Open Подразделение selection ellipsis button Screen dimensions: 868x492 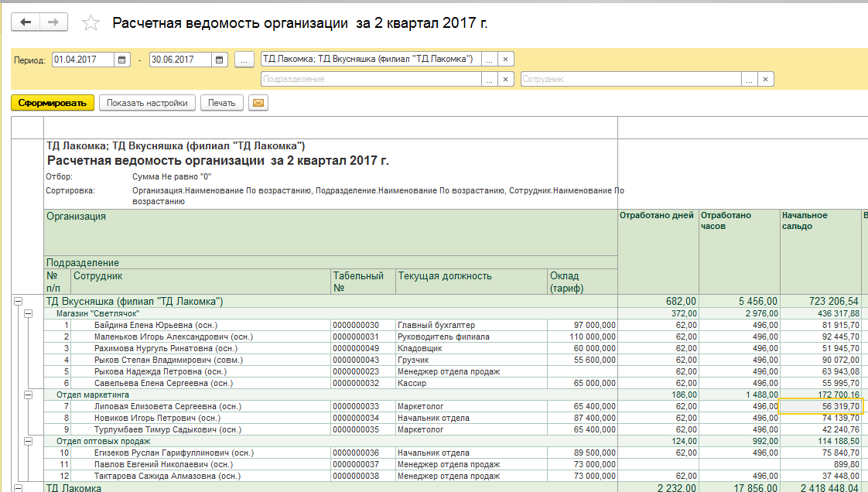[490, 79]
